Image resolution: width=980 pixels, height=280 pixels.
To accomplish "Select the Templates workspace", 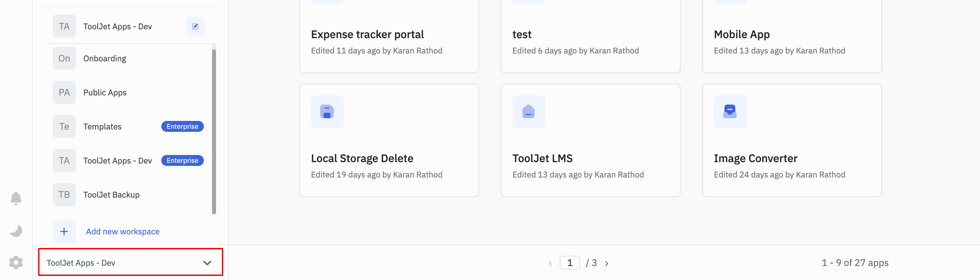I will point(102,126).
